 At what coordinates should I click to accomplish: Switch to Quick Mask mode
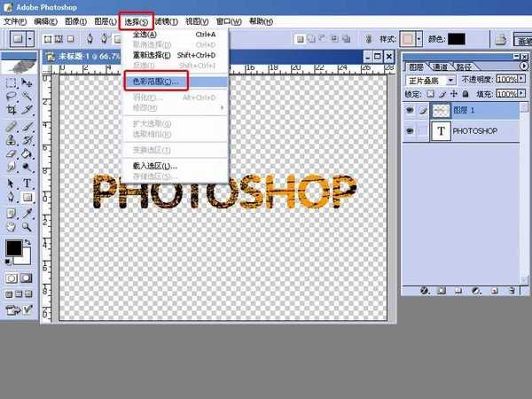point(27,278)
